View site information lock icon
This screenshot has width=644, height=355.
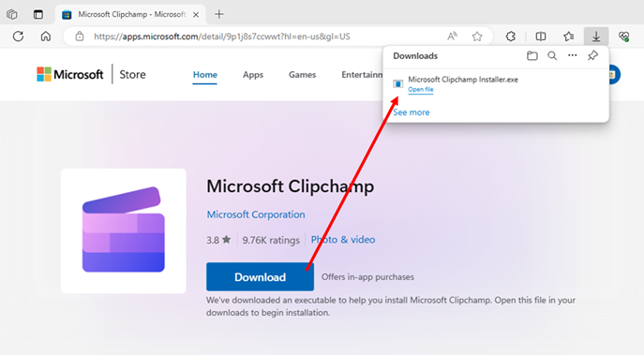click(x=80, y=37)
